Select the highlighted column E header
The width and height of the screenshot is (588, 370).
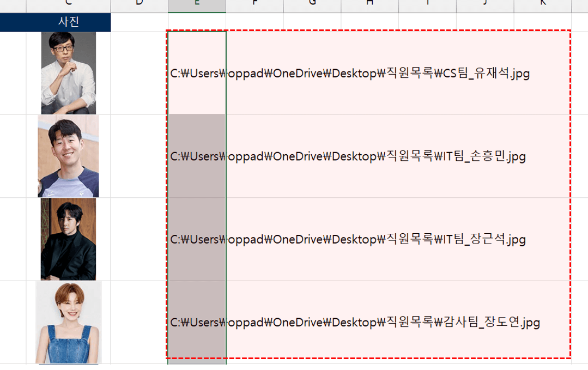197,4
